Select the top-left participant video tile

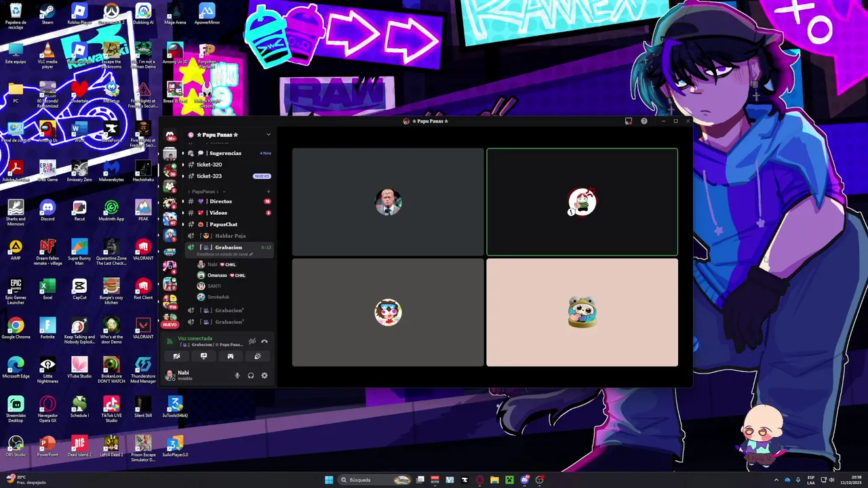388,202
